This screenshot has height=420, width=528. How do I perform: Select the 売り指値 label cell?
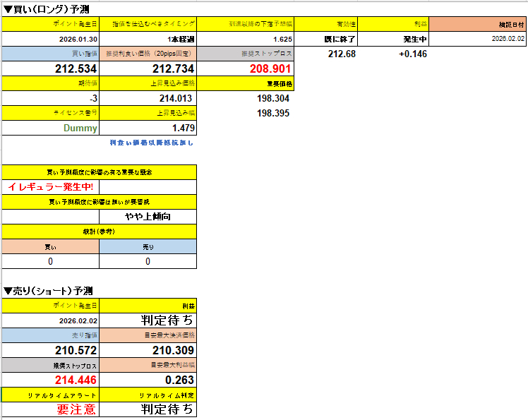pyautogui.click(x=51, y=335)
